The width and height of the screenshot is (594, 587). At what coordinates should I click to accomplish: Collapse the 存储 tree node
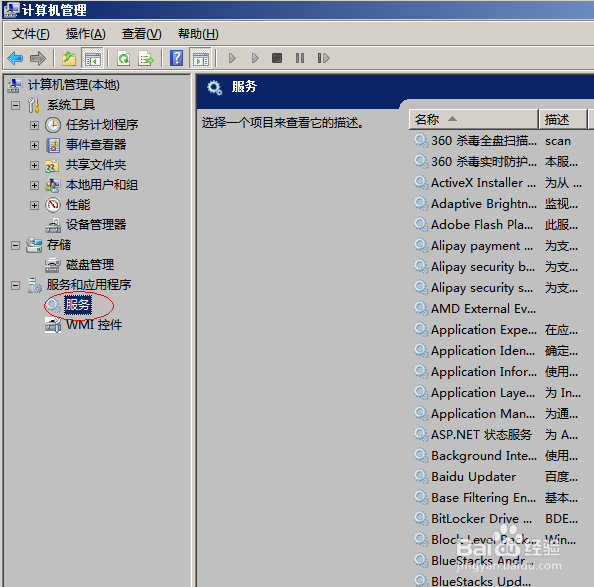tap(15, 245)
